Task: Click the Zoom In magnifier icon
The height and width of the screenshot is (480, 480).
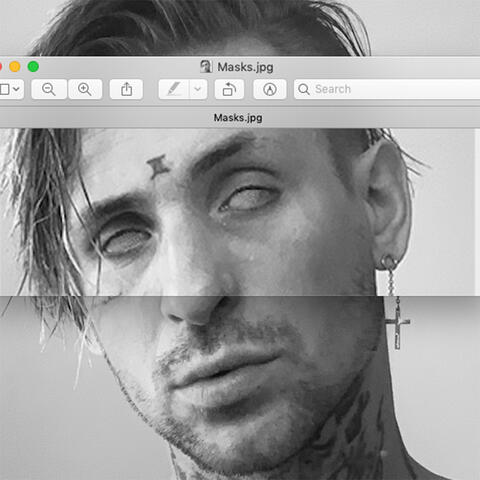Action: click(x=85, y=89)
